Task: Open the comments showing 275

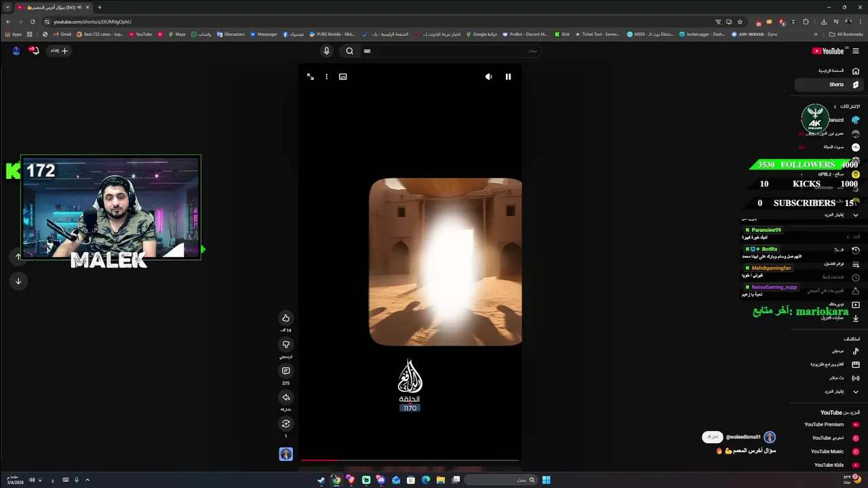Action: (x=285, y=371)
